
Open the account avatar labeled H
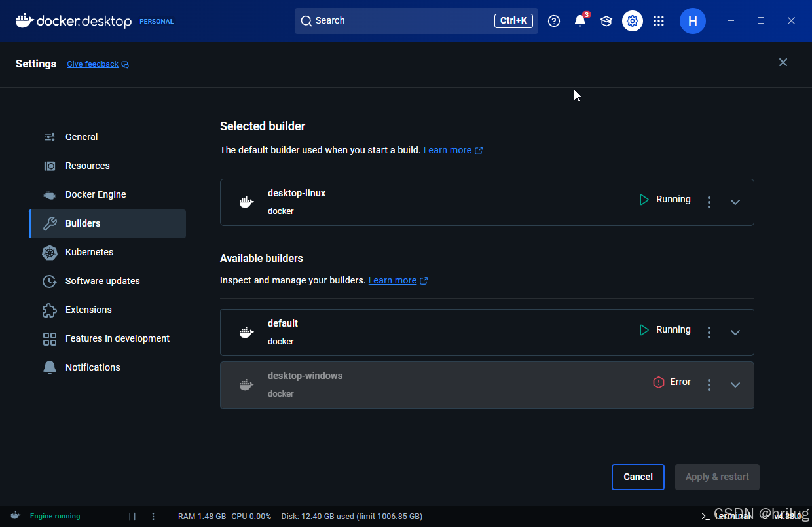point(693,21)
